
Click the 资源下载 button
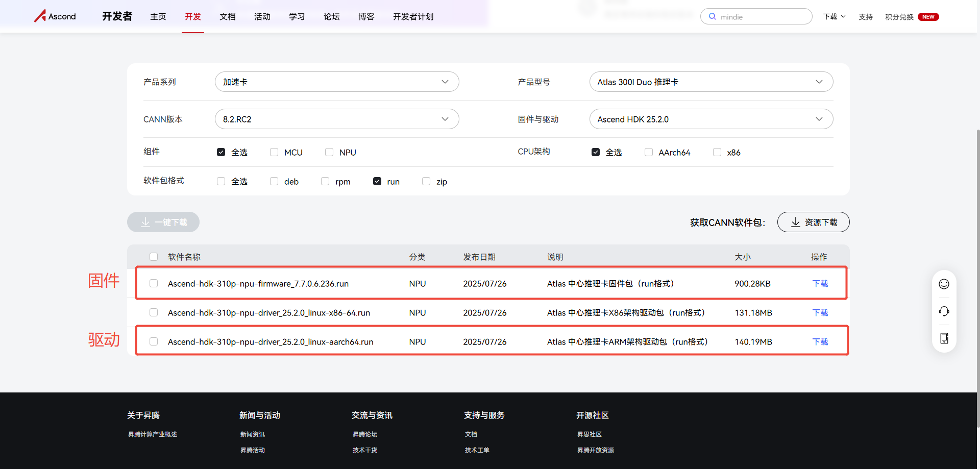tap(814, 222)
